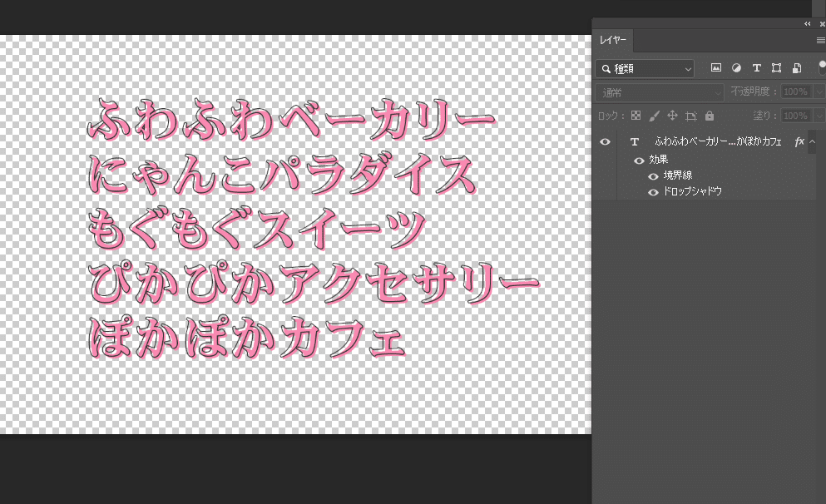
Task: Open the 不透明度 opacity slider arrow
Action: 819,91
